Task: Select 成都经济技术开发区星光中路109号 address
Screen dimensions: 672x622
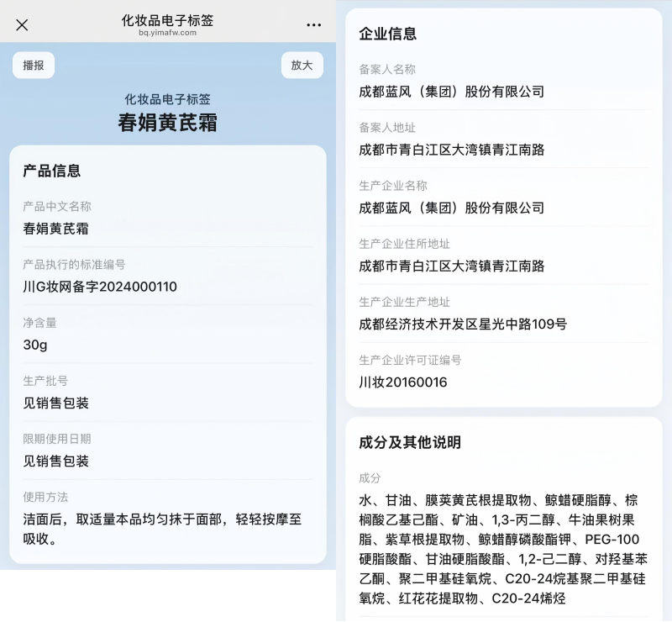Action: pos(464,324)
